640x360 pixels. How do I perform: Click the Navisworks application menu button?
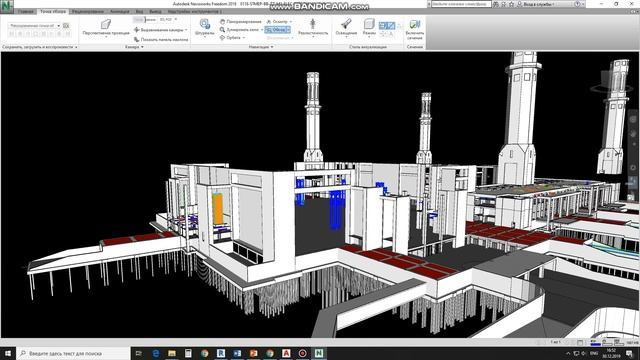(x=7, y=6)
